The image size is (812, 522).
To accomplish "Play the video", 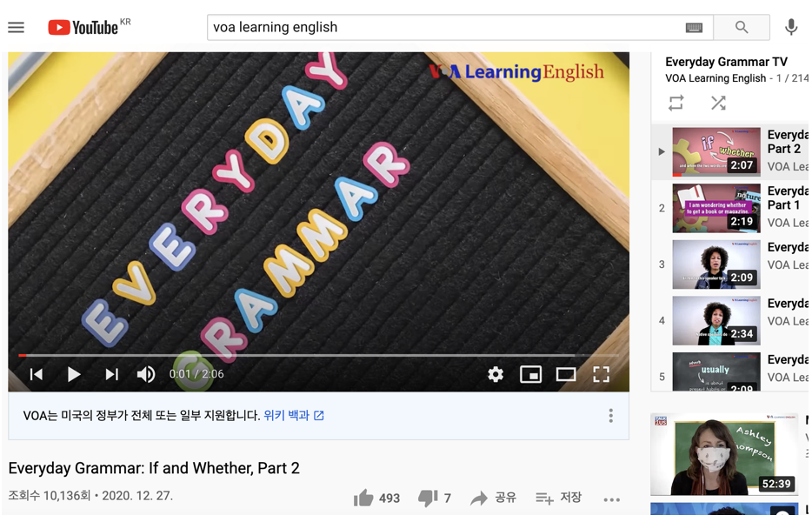I will coord(74,374).
